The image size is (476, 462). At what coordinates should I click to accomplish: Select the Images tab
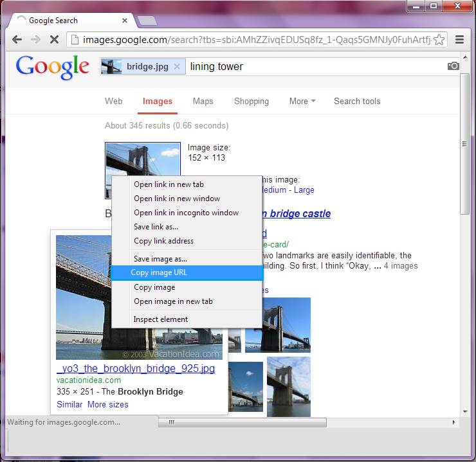click(158, 102)
